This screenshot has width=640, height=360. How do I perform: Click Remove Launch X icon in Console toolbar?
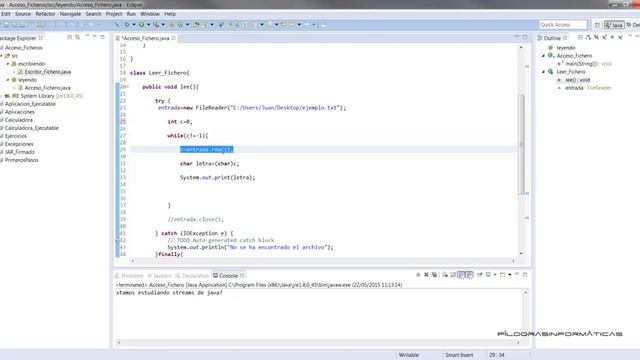point(426,275)
